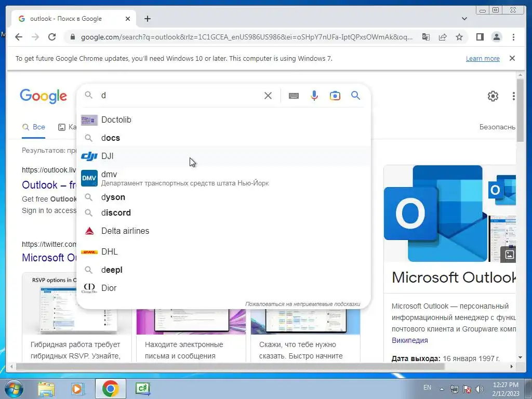Open the tab search chevron

[x=464, y=19]
